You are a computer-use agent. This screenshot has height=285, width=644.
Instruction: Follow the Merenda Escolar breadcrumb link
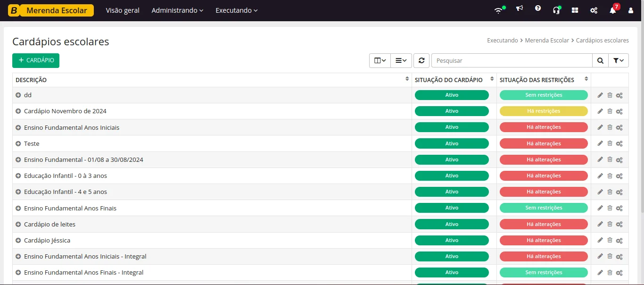pos(547,41)
